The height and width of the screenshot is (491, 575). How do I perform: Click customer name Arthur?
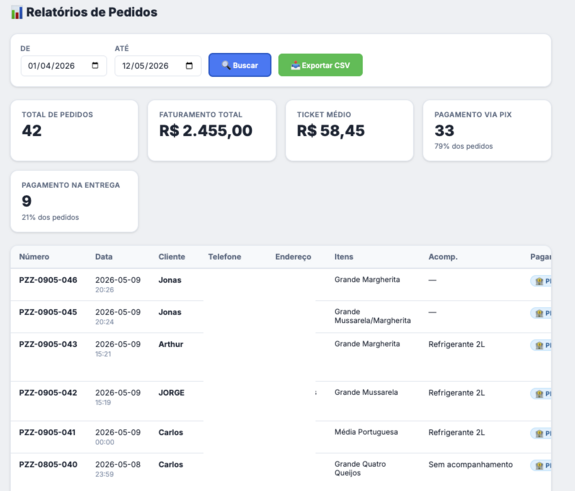click(171, 344)
